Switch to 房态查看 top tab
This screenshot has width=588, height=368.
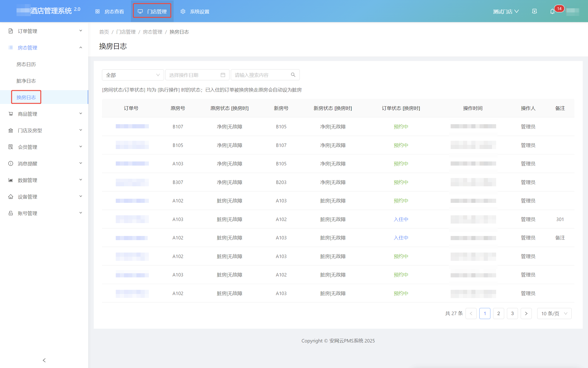[x=109, y=11]
